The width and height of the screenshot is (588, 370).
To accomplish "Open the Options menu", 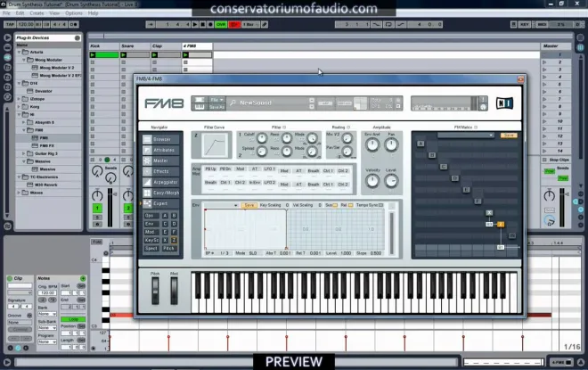I will click(x=73, y=13).
